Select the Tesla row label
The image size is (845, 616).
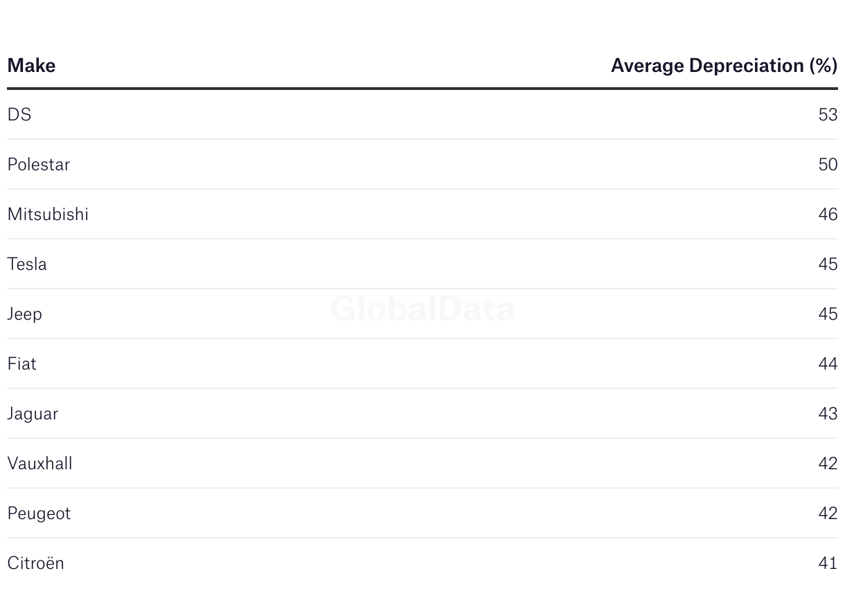click(x=27, y=264)
